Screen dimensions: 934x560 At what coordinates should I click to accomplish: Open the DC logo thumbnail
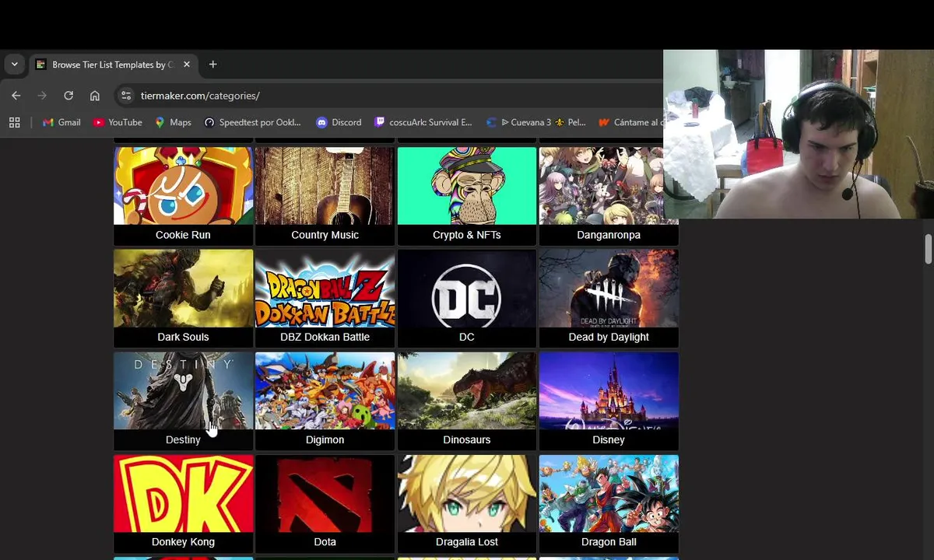466,288
